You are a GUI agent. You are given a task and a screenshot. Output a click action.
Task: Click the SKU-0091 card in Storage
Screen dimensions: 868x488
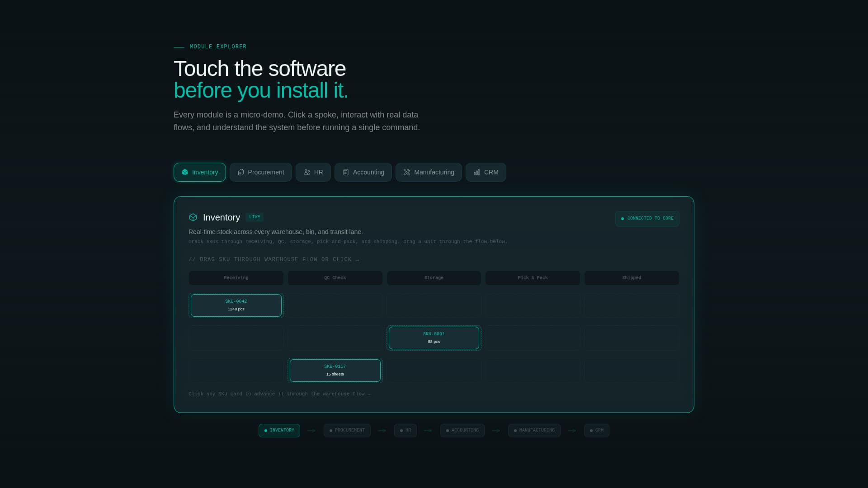pyautogui.click(x=434, y=338)
